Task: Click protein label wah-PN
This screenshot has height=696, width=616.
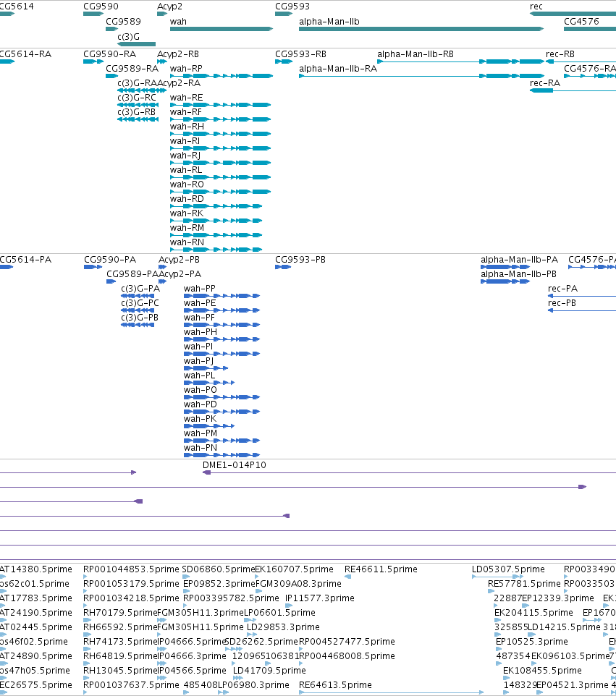Action: (201, 448)
